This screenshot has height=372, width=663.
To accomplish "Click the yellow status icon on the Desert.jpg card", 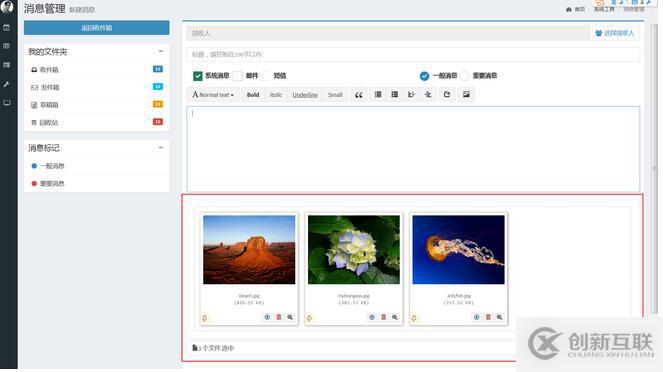I will click(205, 318).
